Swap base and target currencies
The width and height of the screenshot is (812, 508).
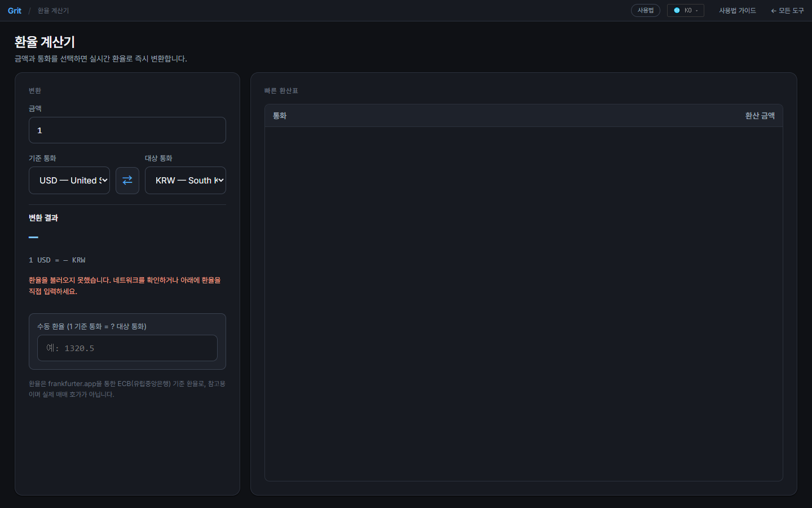(127, 180)
